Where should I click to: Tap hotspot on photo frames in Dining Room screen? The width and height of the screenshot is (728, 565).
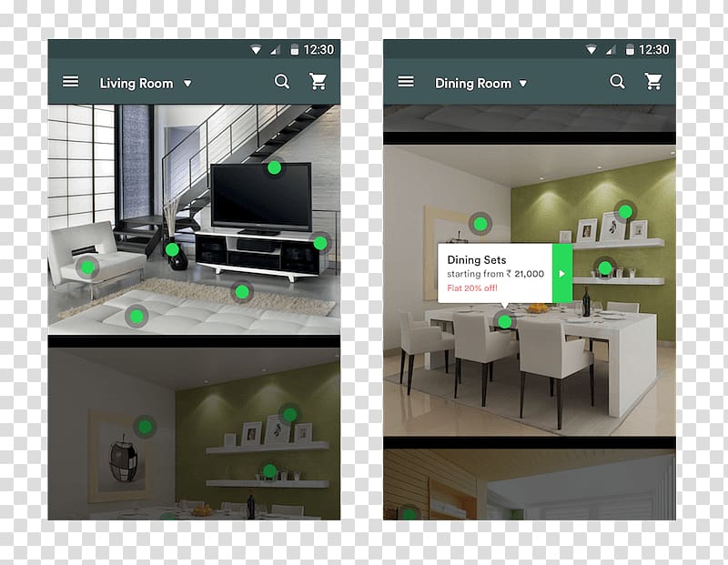point(625,212)
